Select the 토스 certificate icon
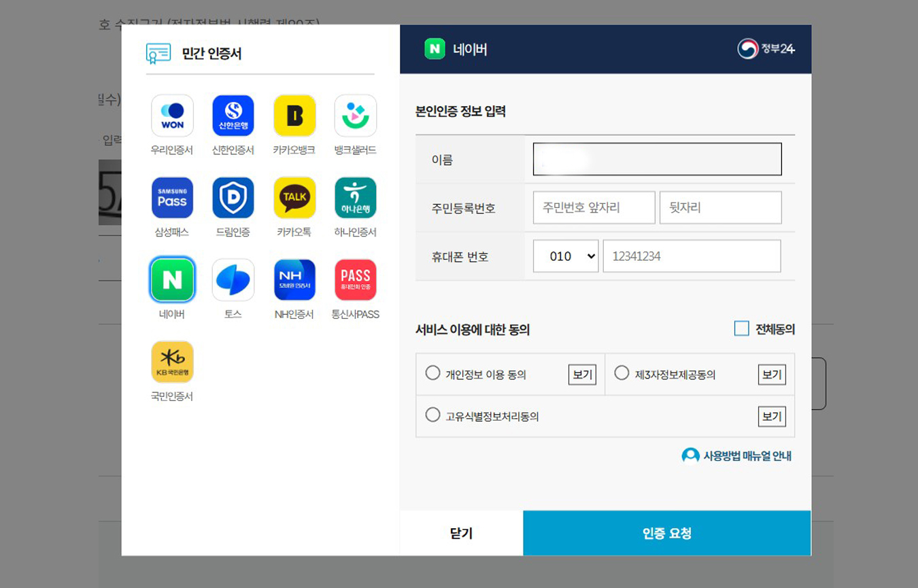 233,279
